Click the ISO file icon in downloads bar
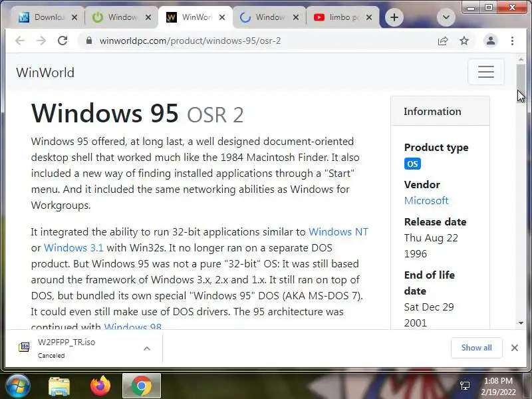Viewport: 532px width, 399px height. (24, 347)
